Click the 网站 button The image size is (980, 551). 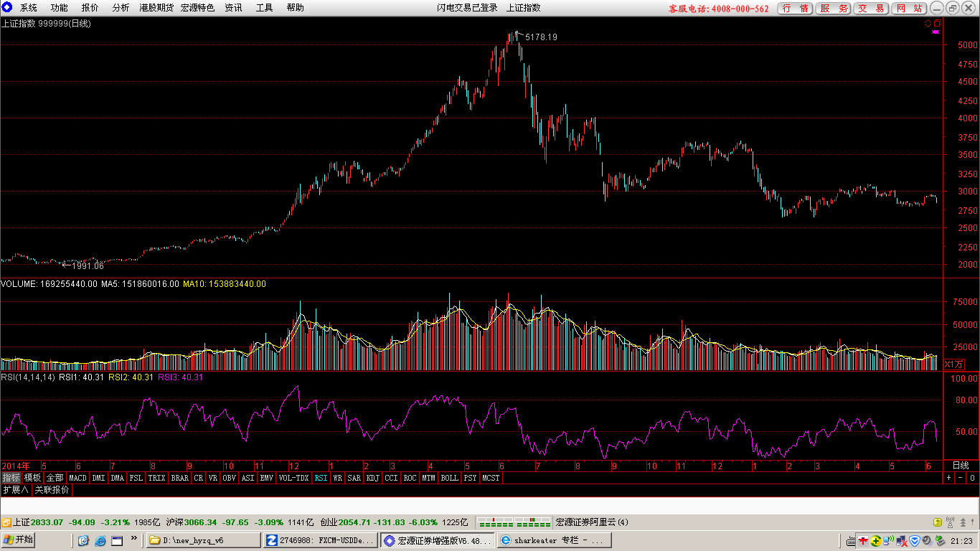(x=909, y=9)
